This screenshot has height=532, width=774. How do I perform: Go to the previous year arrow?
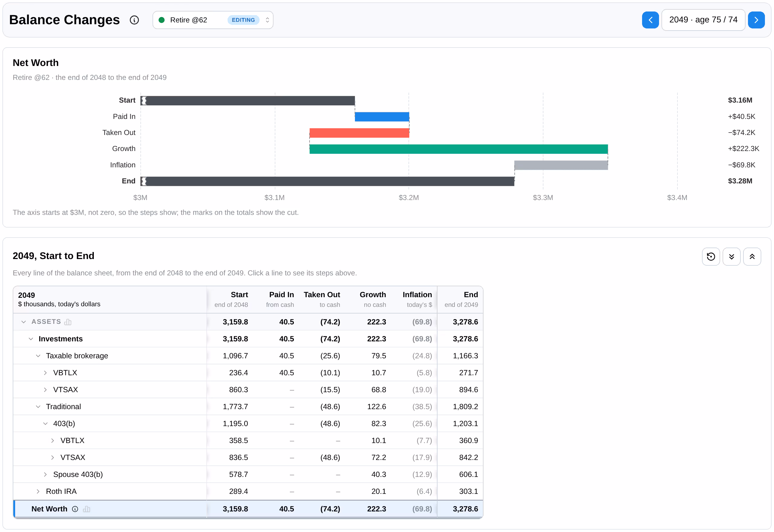point(650,20)
